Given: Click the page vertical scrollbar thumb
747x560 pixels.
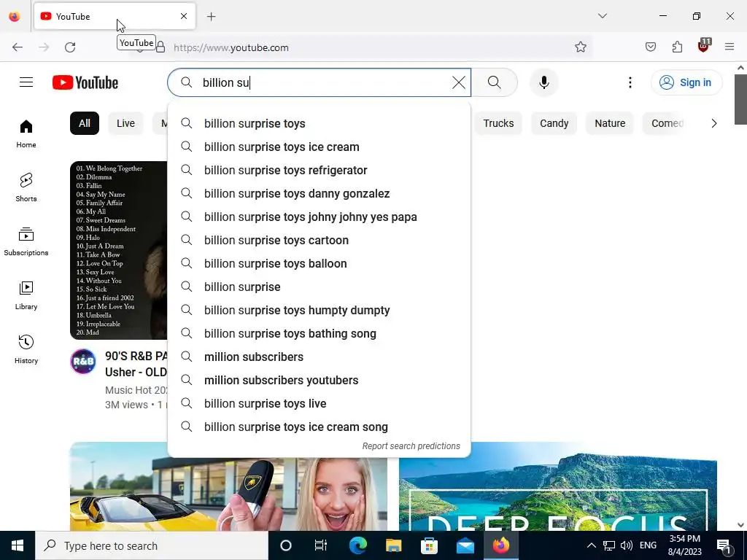Looking at the screenshot, I should (x=740, y=99).
